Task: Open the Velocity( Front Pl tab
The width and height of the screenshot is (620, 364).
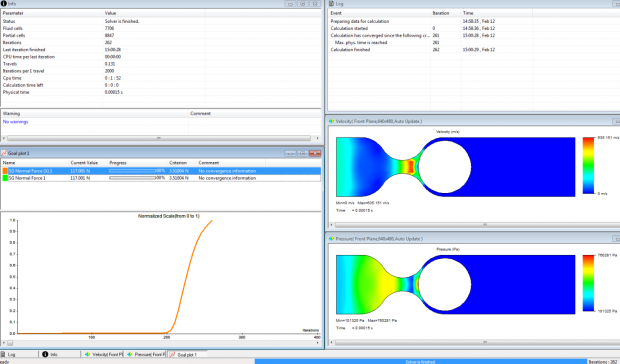Action: point(103,354)
